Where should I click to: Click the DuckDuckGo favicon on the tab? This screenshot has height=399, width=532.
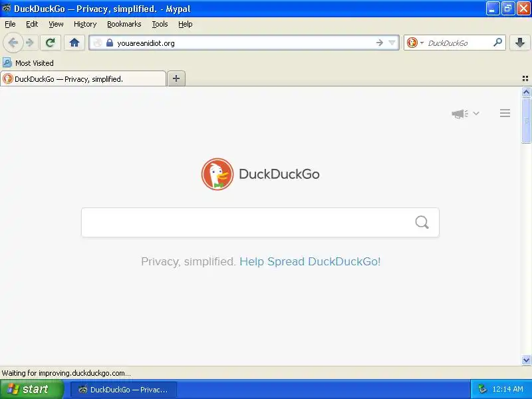coord(7,78)
